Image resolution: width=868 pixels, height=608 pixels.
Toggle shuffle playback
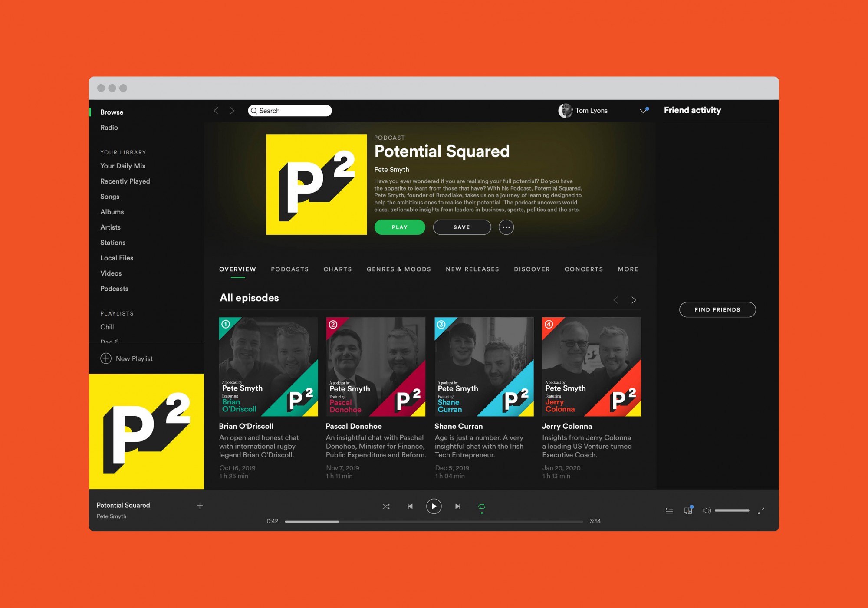(x=386, y=506)
